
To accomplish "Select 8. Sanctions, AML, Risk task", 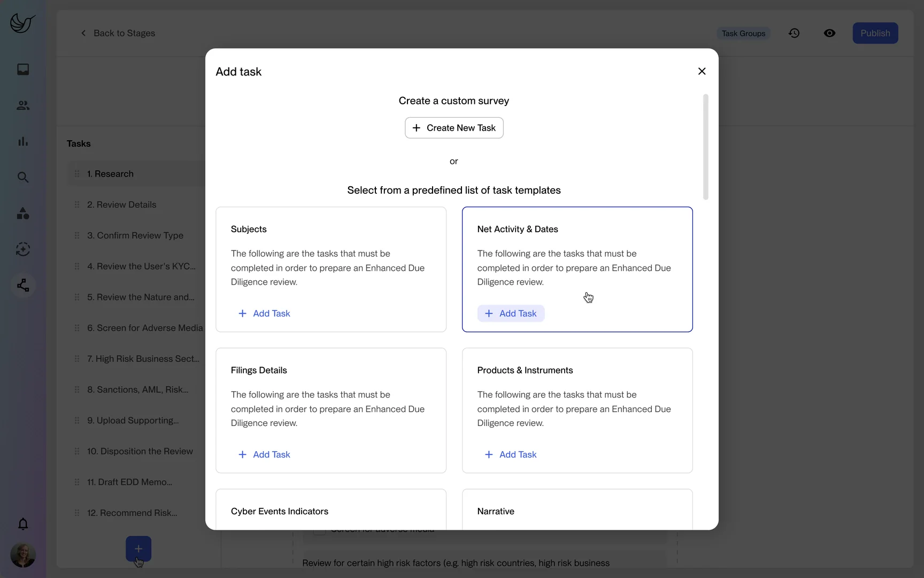I will (136, 390).
